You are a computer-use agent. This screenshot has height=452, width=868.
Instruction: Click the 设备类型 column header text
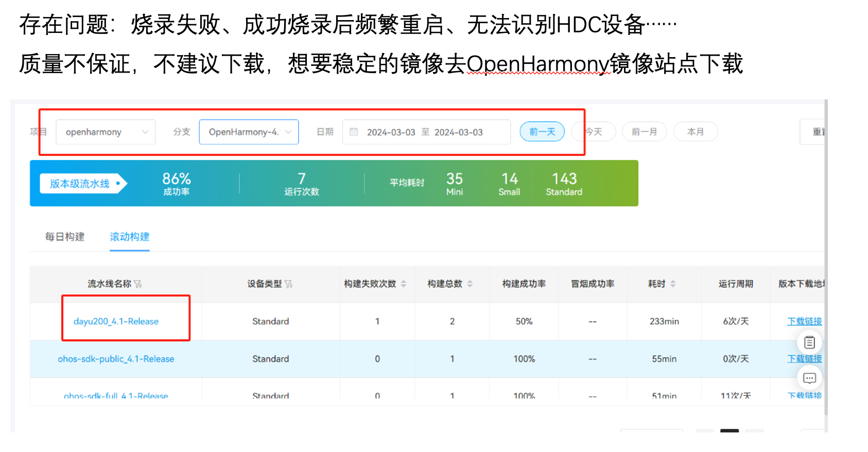click(265, 284)
